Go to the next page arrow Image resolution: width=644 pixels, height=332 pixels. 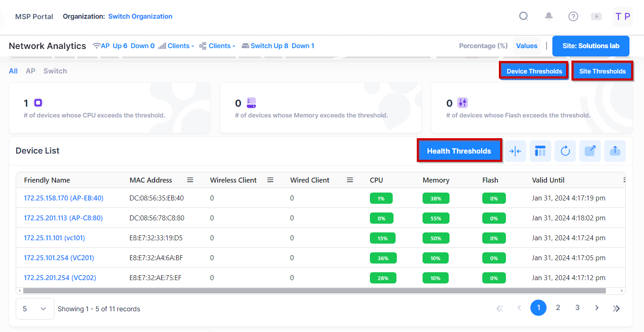[597, 308]
